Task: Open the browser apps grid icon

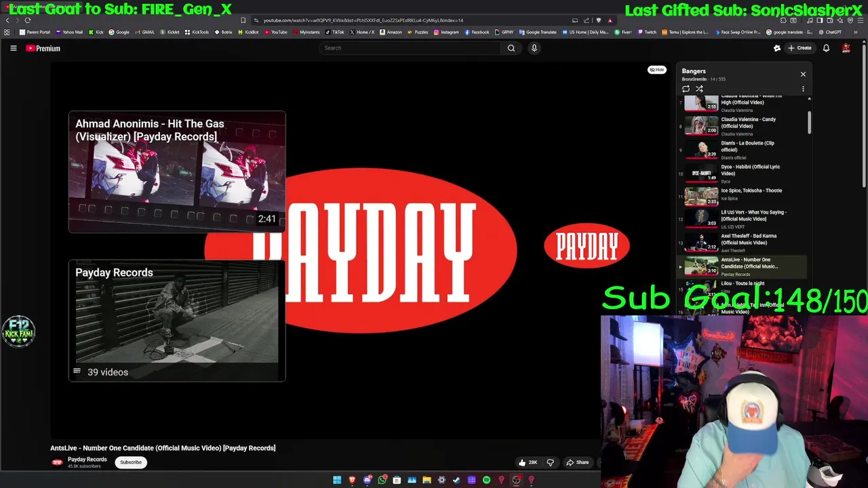Action: tap(7, 32)
